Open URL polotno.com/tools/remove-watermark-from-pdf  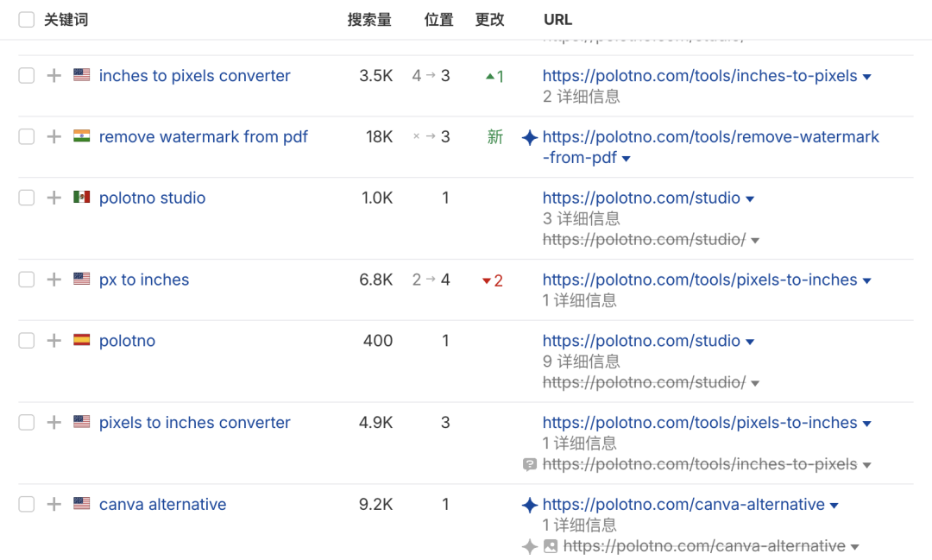tap(710, 147)
